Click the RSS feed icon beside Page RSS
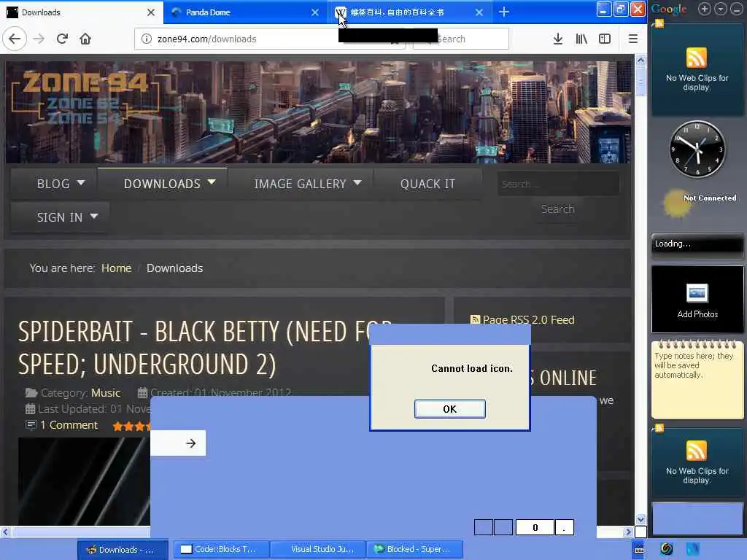This screenshot has height=560, width=747. (475, 319)
